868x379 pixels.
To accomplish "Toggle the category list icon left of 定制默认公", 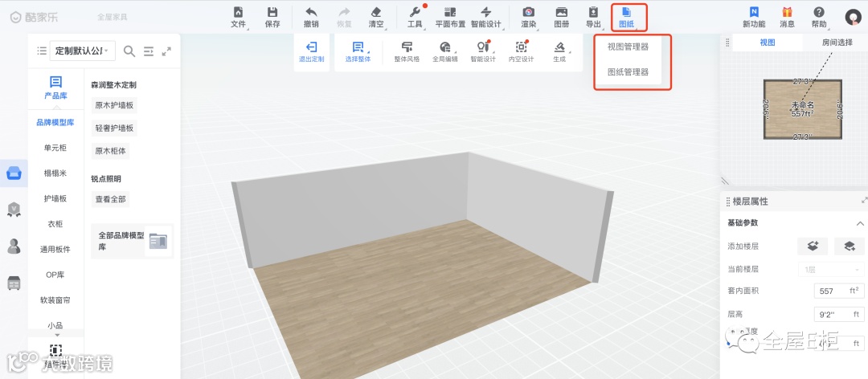I will [42, 51].
